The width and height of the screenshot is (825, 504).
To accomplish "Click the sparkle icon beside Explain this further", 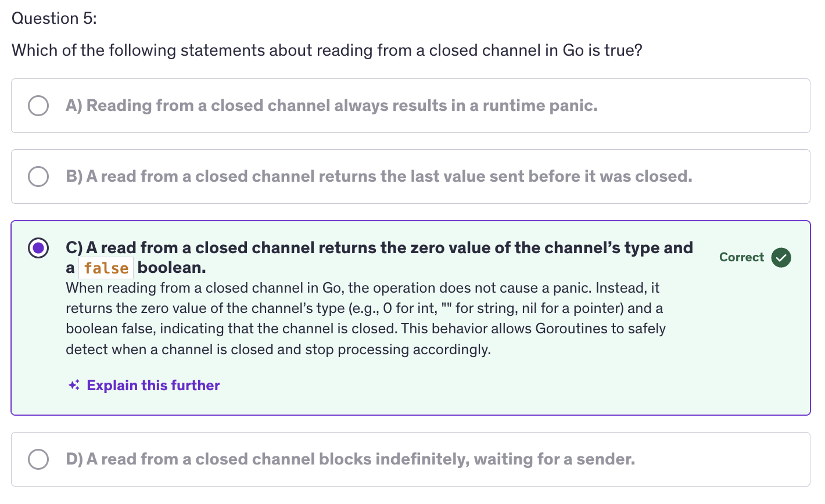I will point(74,385).
